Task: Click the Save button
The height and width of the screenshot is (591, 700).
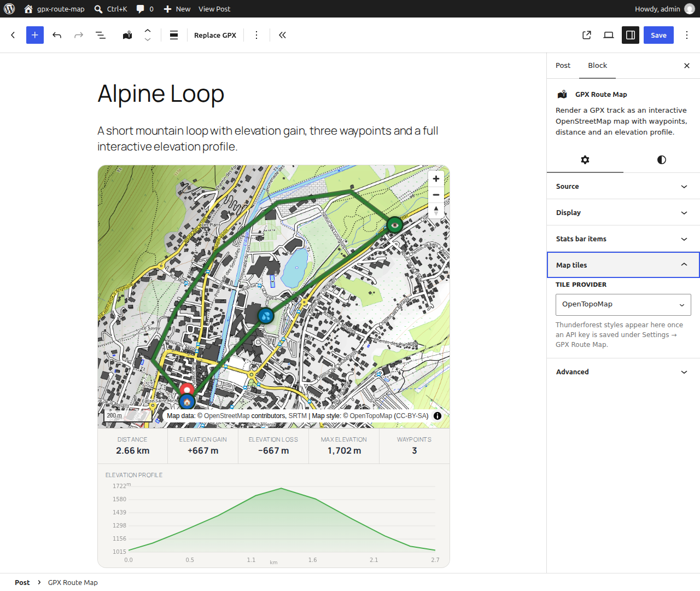Action: tap(658, 35)
